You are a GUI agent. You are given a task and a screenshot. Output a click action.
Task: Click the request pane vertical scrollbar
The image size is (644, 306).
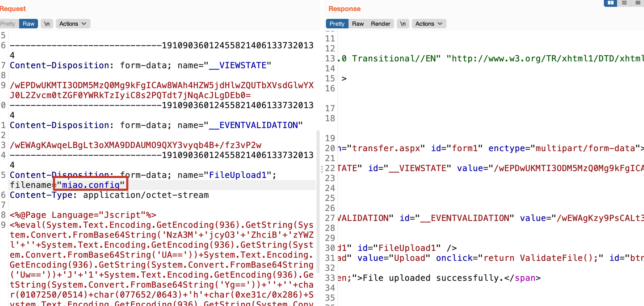point(318,202)
